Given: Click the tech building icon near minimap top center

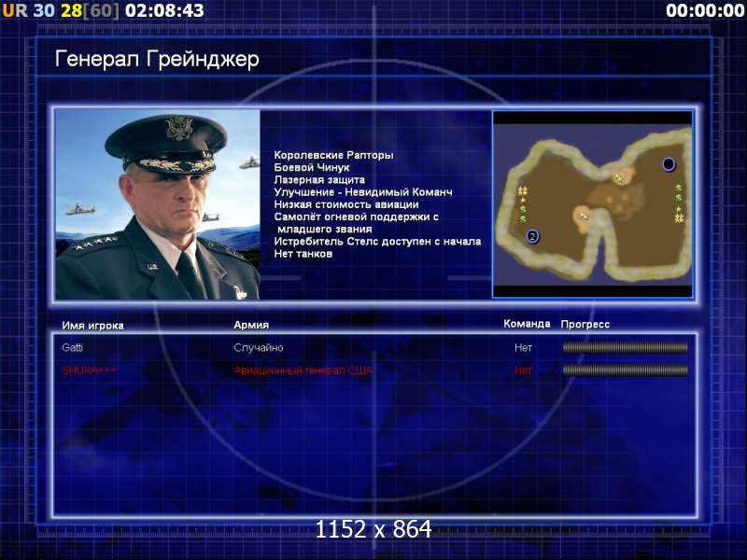Looking at the screenshot, I should [618, 177].
